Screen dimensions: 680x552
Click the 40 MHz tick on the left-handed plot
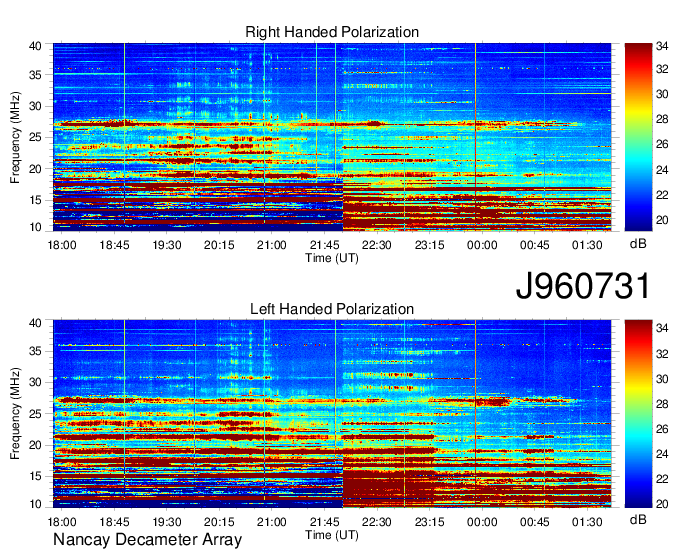coord(35,323)
